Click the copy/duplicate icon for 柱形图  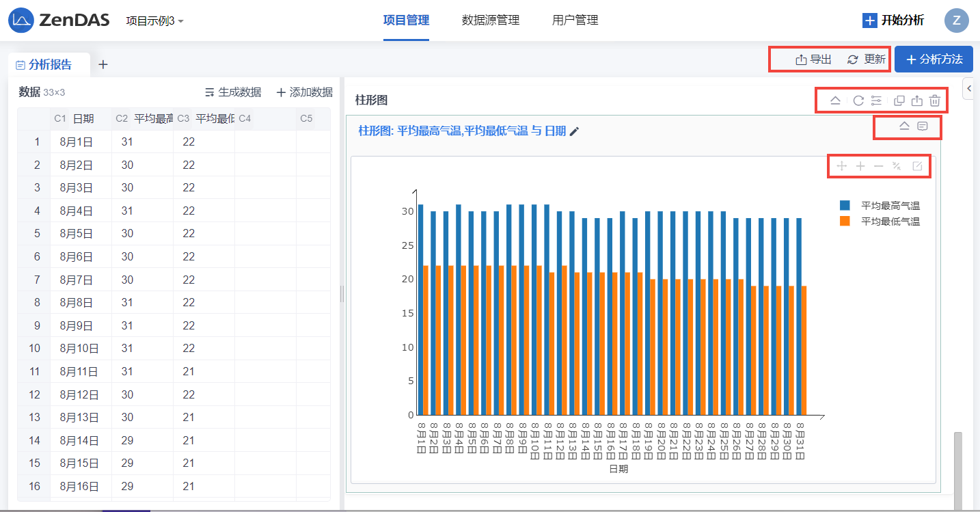(899, 100)
